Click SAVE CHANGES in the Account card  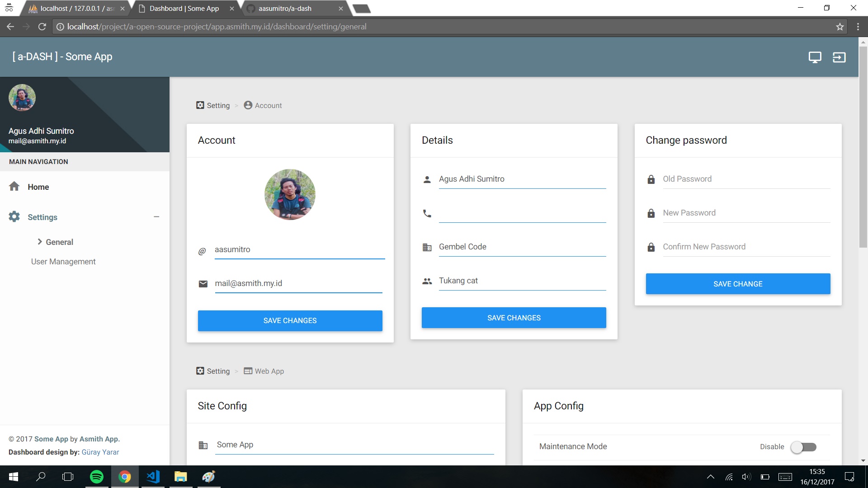point(290,320)
